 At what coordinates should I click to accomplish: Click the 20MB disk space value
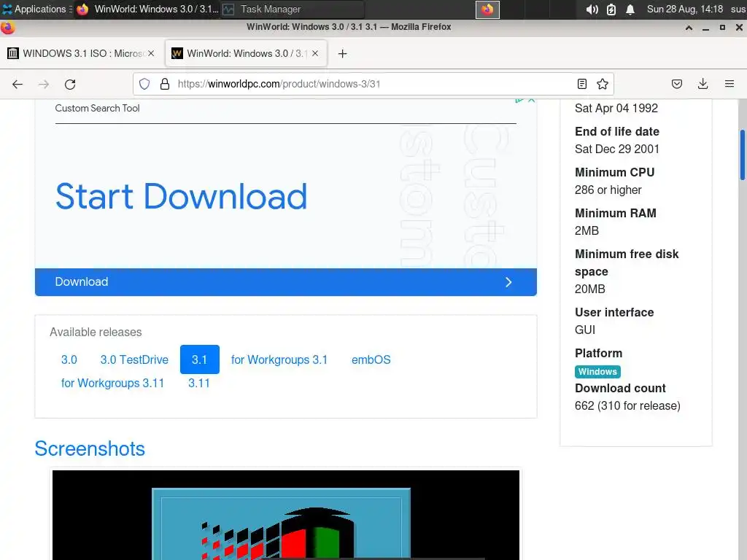click(x=589, y=289)
